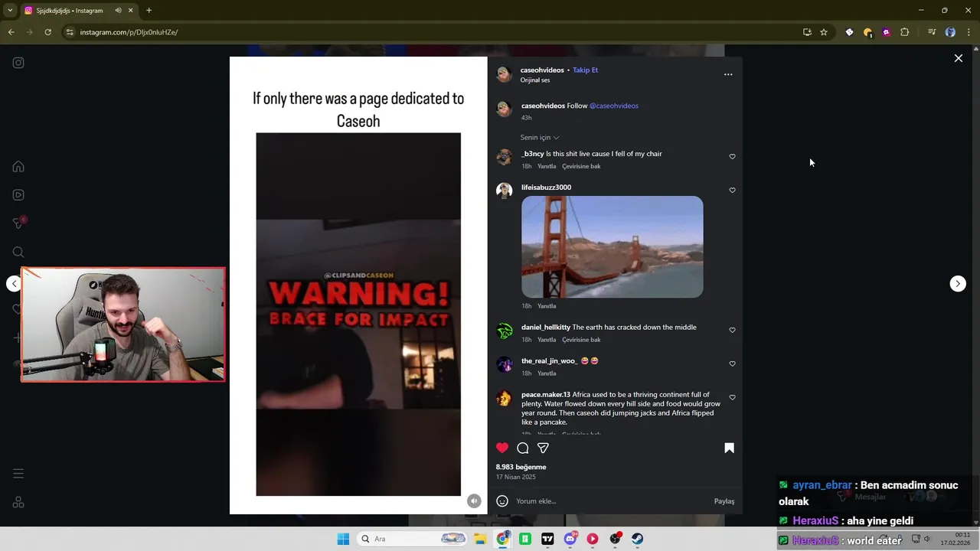Viewport: 980px width, 551px height.
Task: Like peace.maker.13's comment
Action: (x=732, y=398)
